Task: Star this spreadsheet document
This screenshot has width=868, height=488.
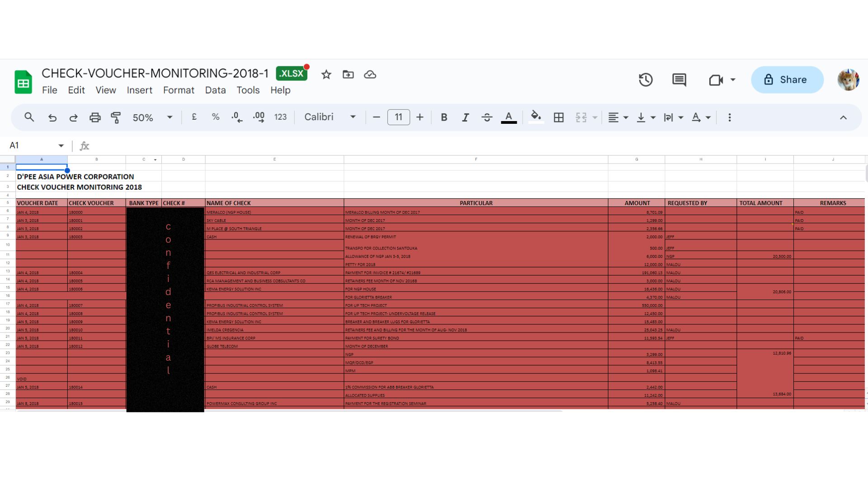Action: pos(326,75)
